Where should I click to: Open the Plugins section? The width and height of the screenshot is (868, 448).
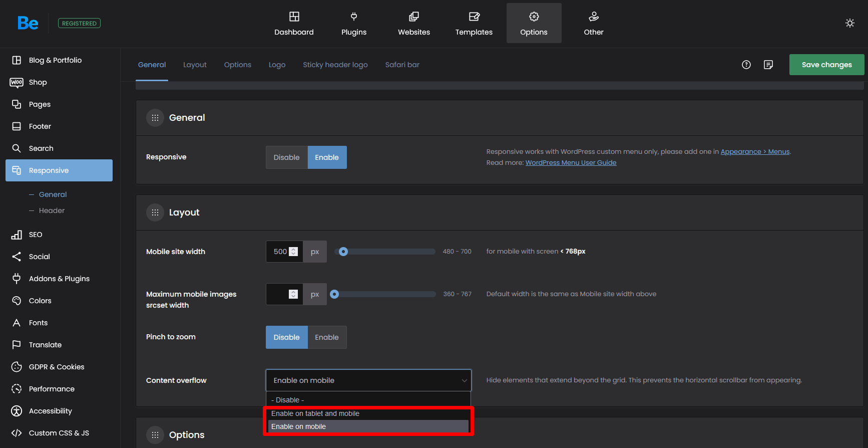point(354,23)
